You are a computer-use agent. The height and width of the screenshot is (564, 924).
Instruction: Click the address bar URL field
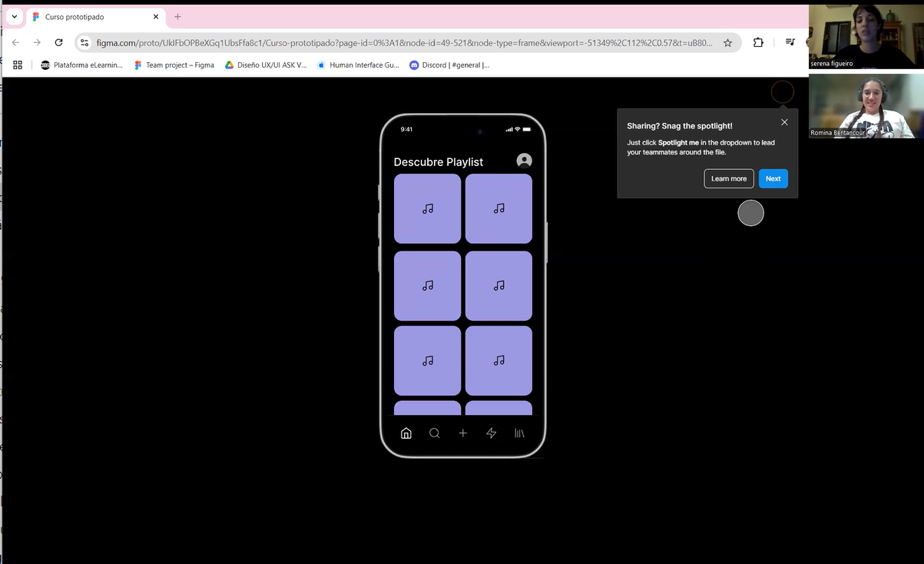pyautogui.click(x=403, y=43)
